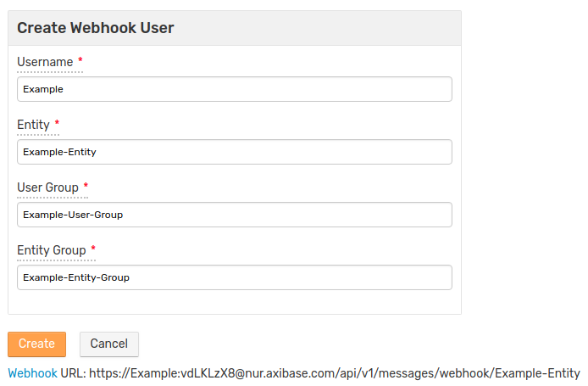Click the Entity field label
This screenshot has height=386, width=588.
pyautogui.click(x=33, y=125)
